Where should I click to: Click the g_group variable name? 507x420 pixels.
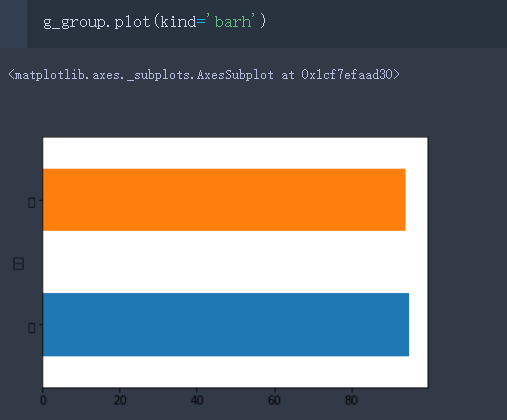[74, 23]
